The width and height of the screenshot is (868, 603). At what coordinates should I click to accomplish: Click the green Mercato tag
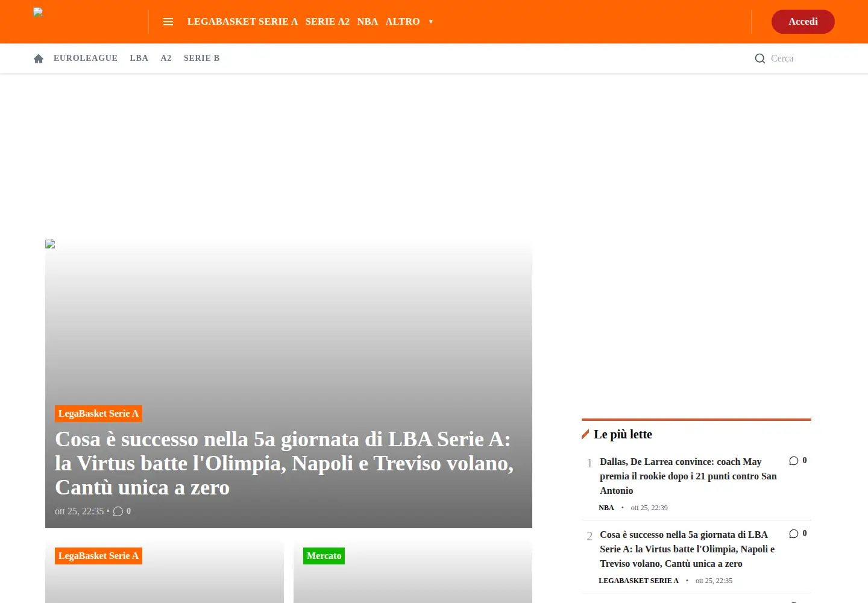point(324,556)
